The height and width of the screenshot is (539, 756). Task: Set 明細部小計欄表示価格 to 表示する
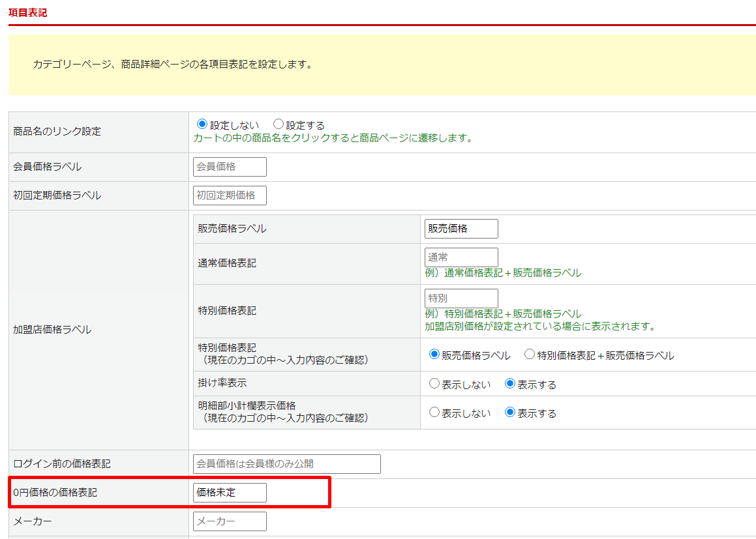(x=510, y=413)
